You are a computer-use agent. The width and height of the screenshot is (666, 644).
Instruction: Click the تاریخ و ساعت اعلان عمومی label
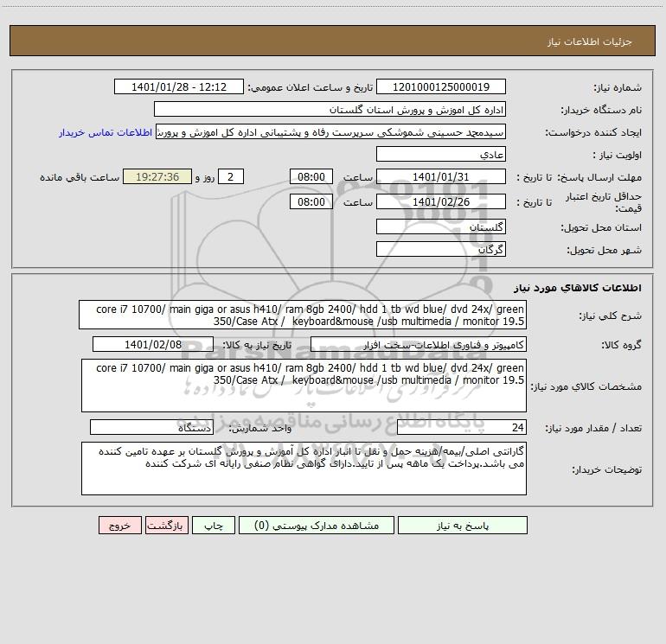(311, 87)
